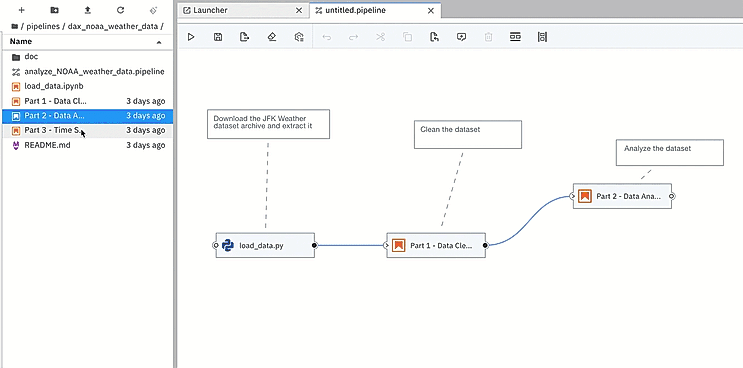
Task: Click the New Launcher plus icon
Action: 21,10
